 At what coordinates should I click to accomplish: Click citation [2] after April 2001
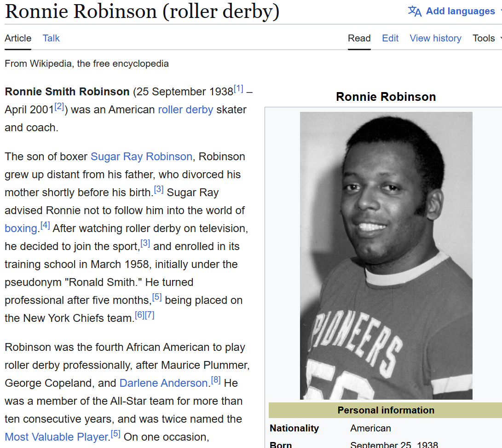(x=59, y=107)
